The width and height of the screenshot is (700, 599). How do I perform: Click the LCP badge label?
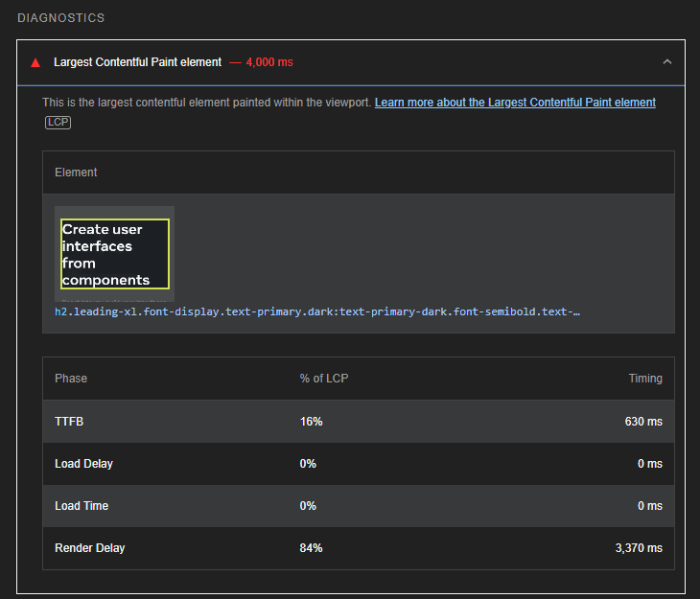(x=58, y=122)
